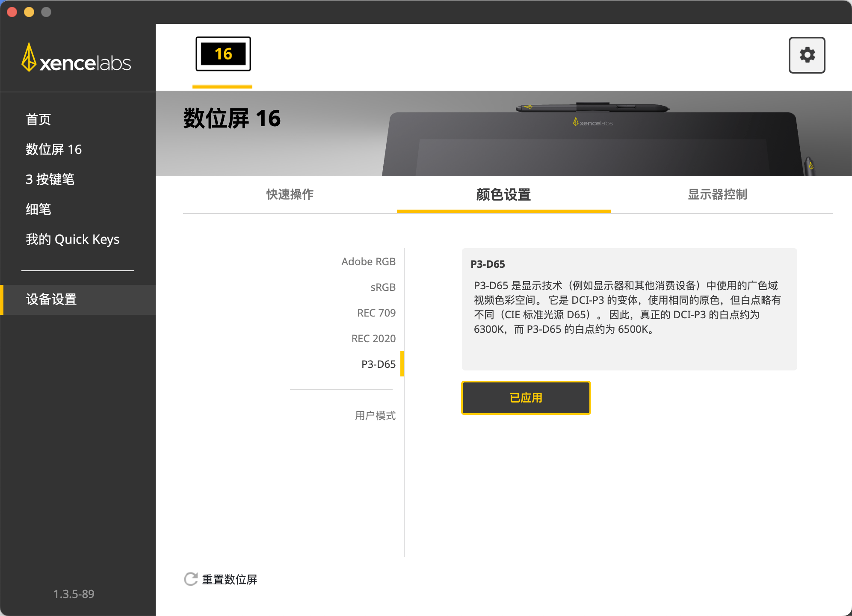
Task: Go to 首页 in the sidebar
Action: coord(38,119)
